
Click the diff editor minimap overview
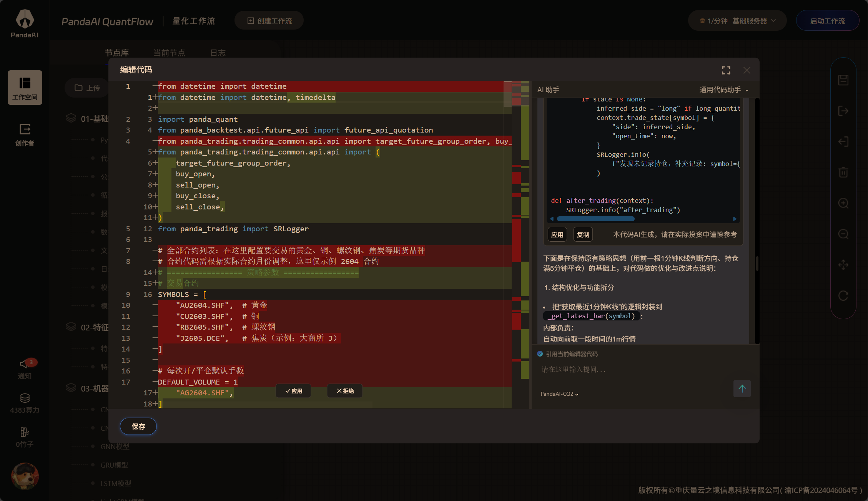[521, 244]
